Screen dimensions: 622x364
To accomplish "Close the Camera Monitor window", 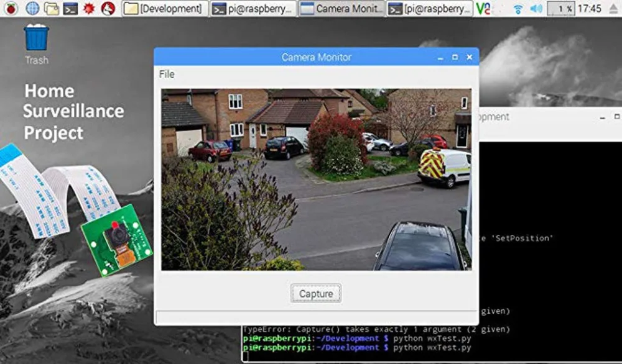I will (x=470, y=57).
